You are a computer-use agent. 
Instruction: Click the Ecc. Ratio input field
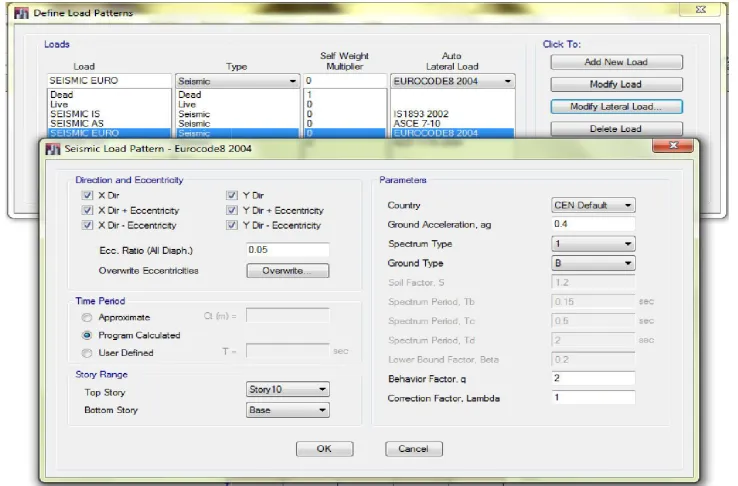coord(288,250)
